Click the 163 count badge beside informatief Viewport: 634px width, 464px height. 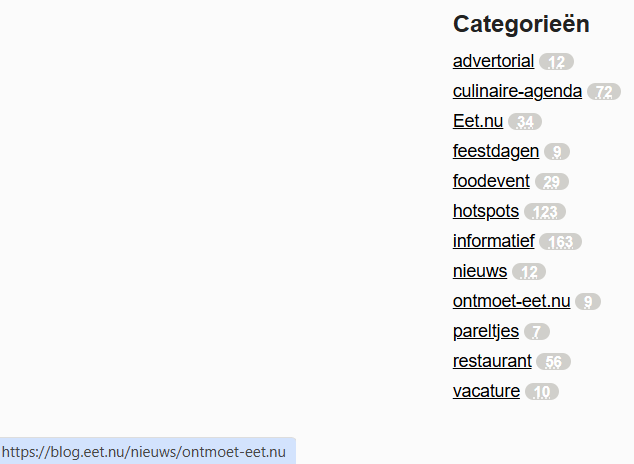[561, 242]
